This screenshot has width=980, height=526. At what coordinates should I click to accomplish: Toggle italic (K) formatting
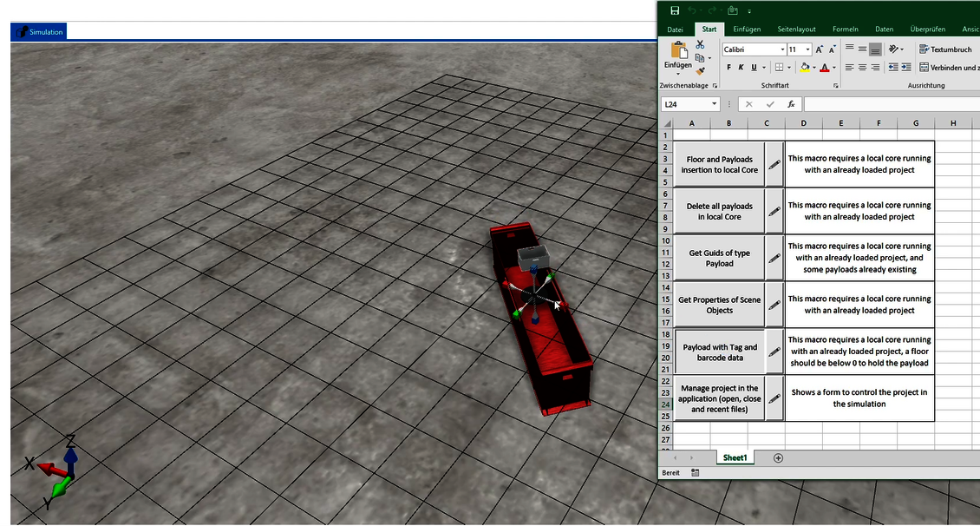pyautogui.click(x=742, y=68)
